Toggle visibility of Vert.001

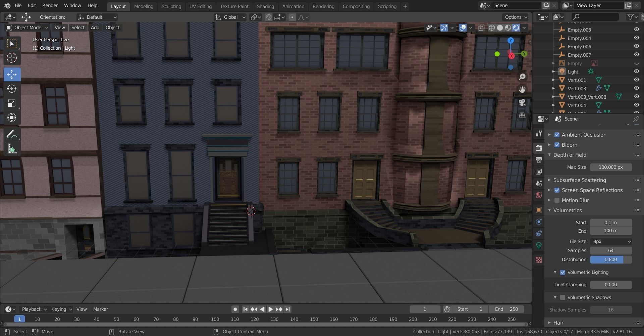(636, 80)
